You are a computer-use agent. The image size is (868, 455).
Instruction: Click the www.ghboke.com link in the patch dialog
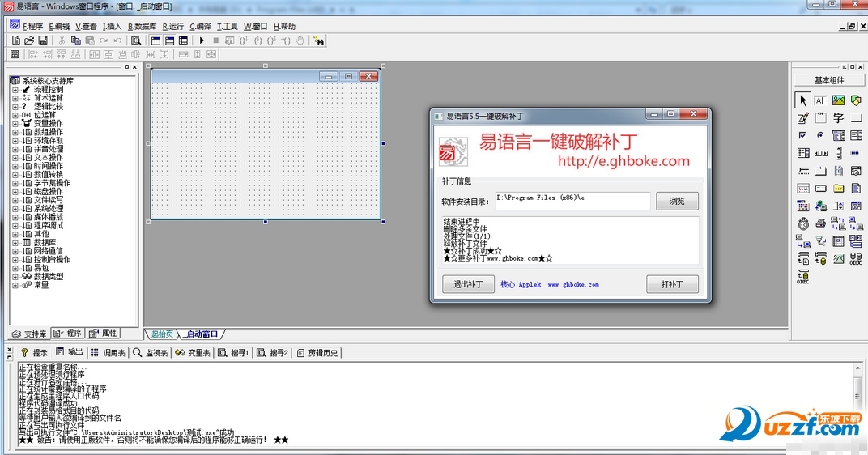click(573, 284)
